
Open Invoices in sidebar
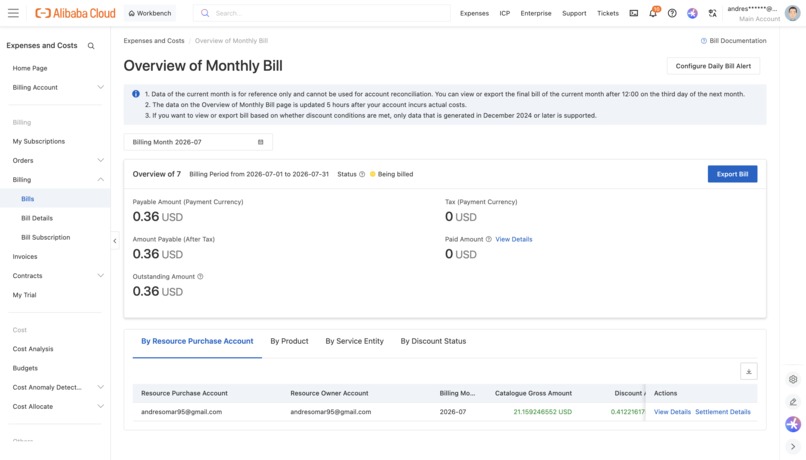coord(25,256)
